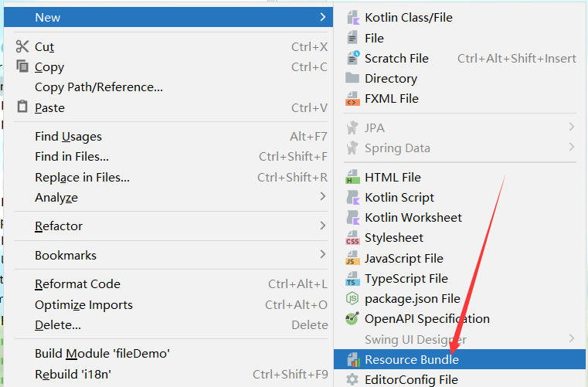Expand the Refactor submenu arrow
This screenshot has width=588, height=387.
[x=322, y=226]
